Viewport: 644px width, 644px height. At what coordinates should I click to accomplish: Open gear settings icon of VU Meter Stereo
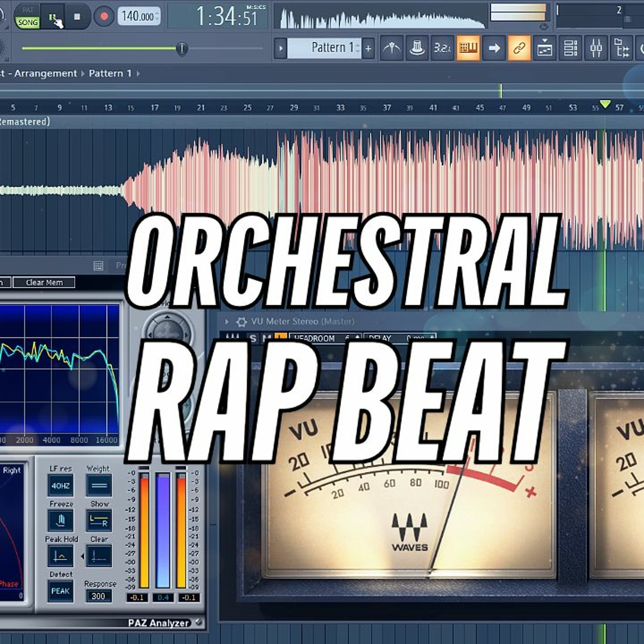coord(241,322)
